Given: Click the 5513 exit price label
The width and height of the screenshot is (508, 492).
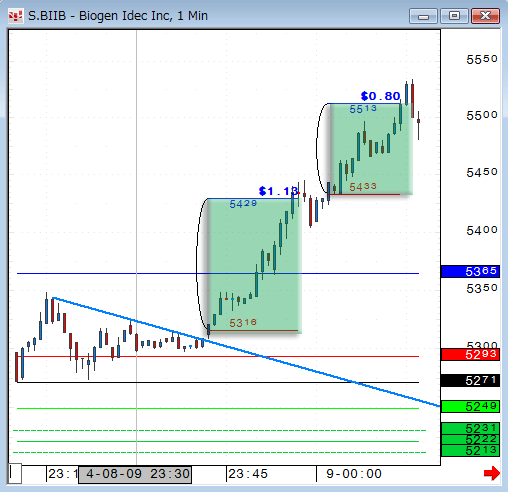Looking at the screenshot, I should coord(363,109).
